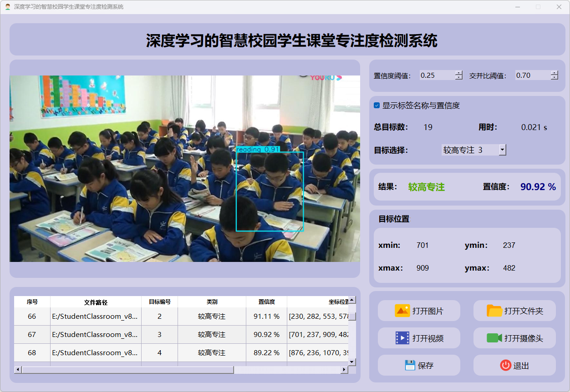This screenshot has height=392, width=570.
Task: Open the target selection dropdown
Action: (502, 150)
